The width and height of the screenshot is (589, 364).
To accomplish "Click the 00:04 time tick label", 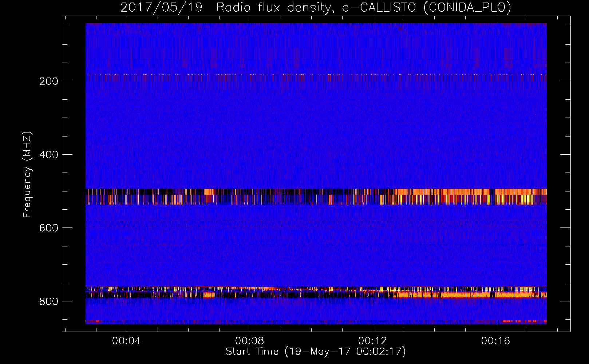I will (126, 341).
